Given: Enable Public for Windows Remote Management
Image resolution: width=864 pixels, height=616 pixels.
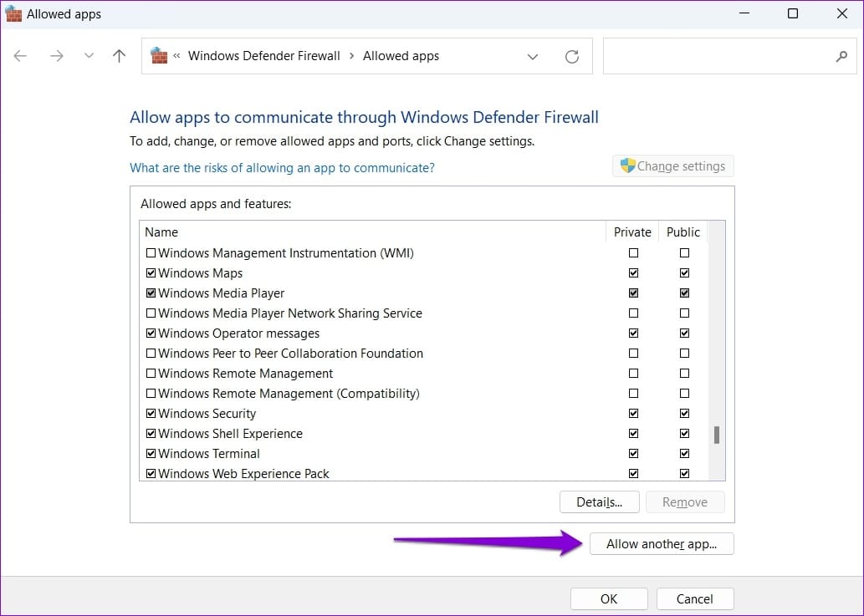Looking at the screenshot, I should pyautogui.click(x=684, y=374).
